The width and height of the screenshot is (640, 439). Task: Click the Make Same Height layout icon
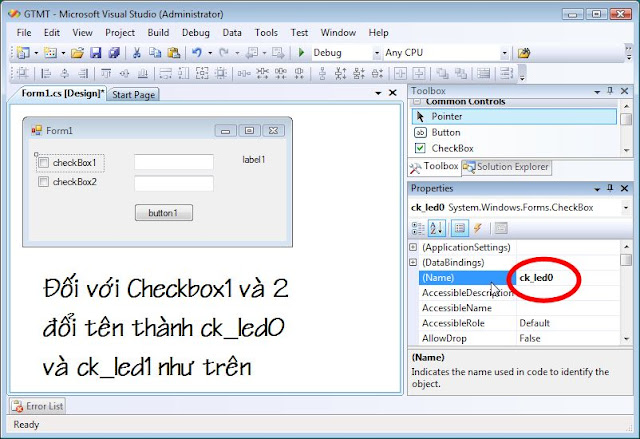tap(184, 73)
